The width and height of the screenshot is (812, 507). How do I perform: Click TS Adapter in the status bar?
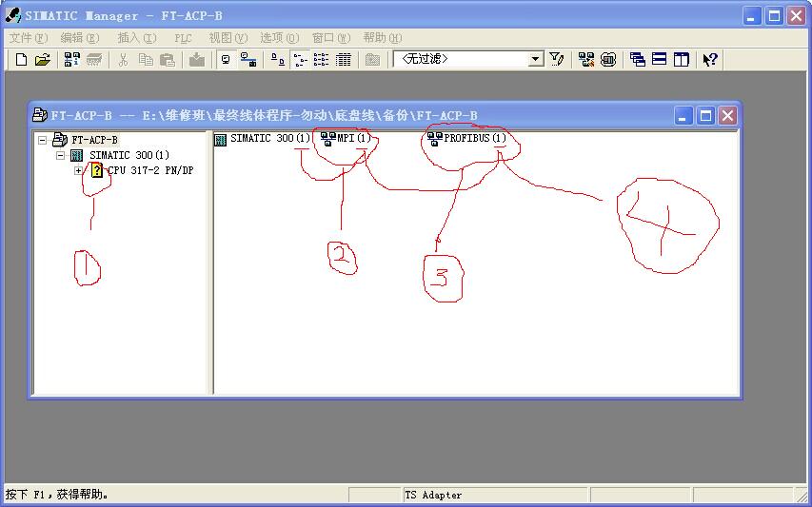(433, 495)
